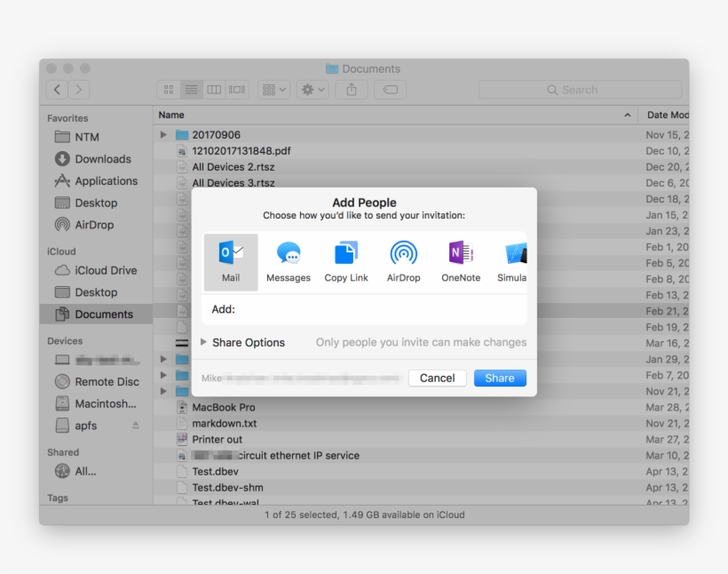Switch Finder to Cover Flow view
The image size is (728, 574).
237,89
